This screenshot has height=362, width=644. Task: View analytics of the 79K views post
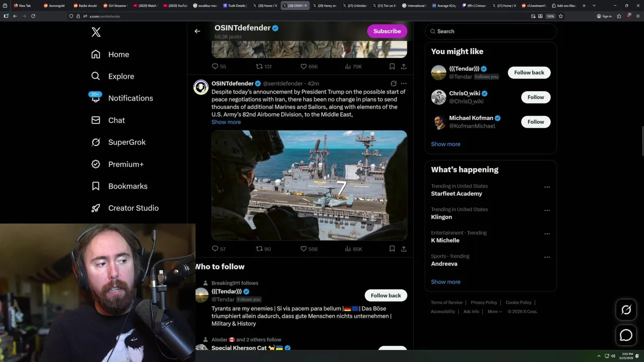tap(353, 66)
